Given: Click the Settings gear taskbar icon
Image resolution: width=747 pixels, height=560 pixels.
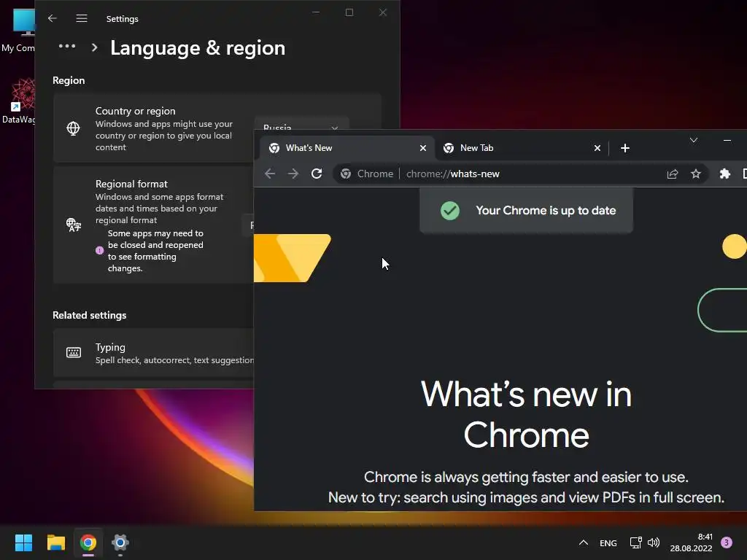Looking at the screenshot, I should click(x=120, y=542).
